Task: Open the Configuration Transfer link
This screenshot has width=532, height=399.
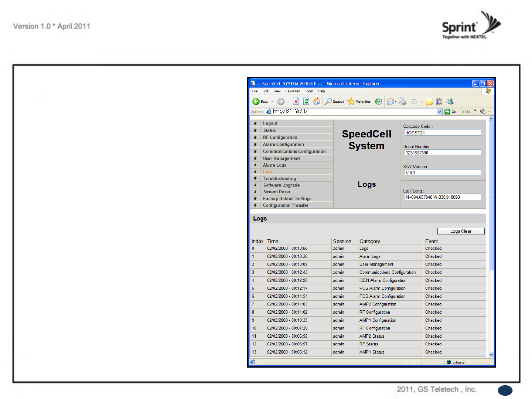Action: point(286,205)
